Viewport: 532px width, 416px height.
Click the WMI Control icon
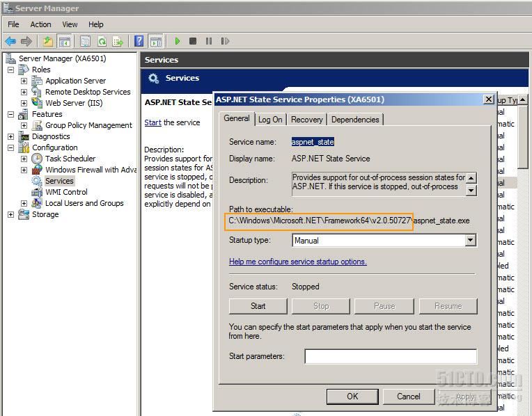37,192
